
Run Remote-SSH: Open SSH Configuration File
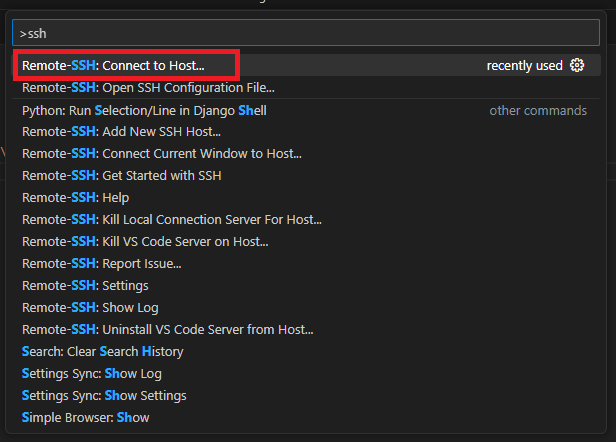coord(306,87)
